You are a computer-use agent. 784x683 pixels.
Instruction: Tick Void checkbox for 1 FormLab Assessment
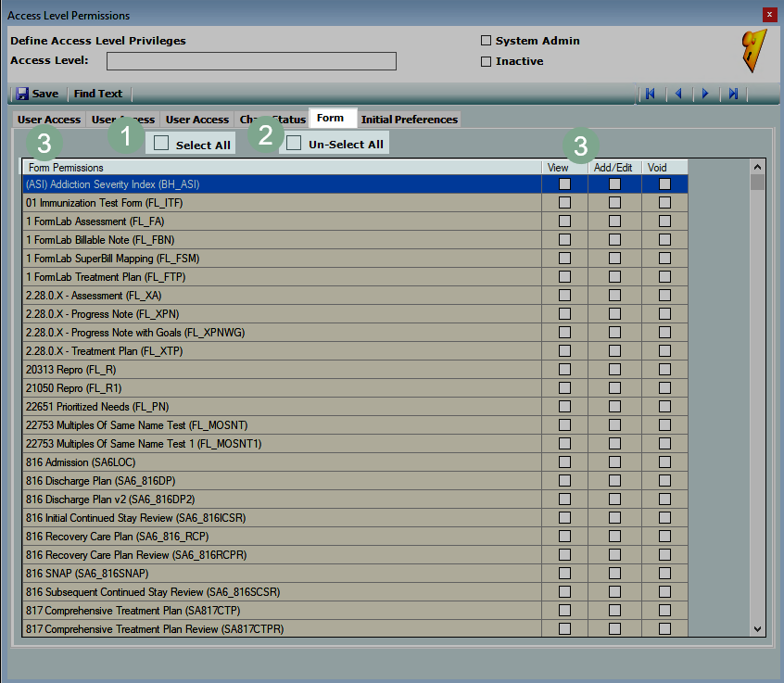664,221
